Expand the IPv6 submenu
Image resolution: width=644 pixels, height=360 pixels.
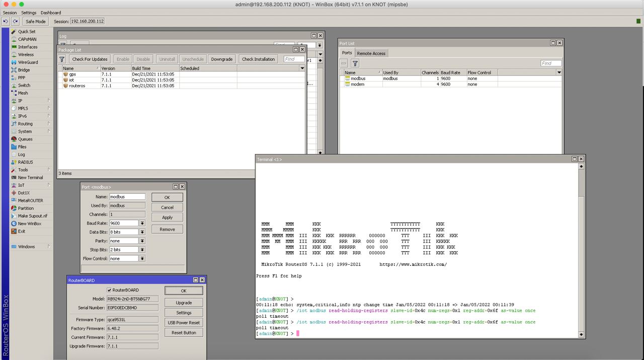tap(31, 116)
